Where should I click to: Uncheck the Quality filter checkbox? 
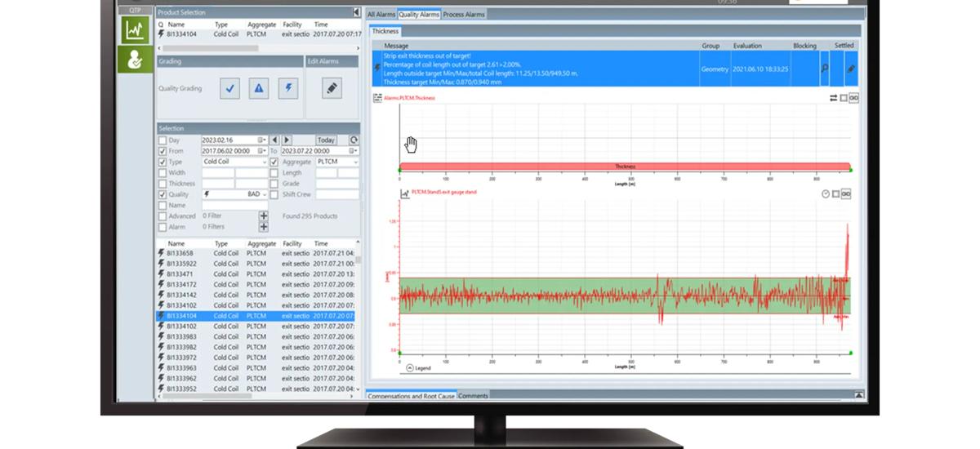click(x=162, y=194)
